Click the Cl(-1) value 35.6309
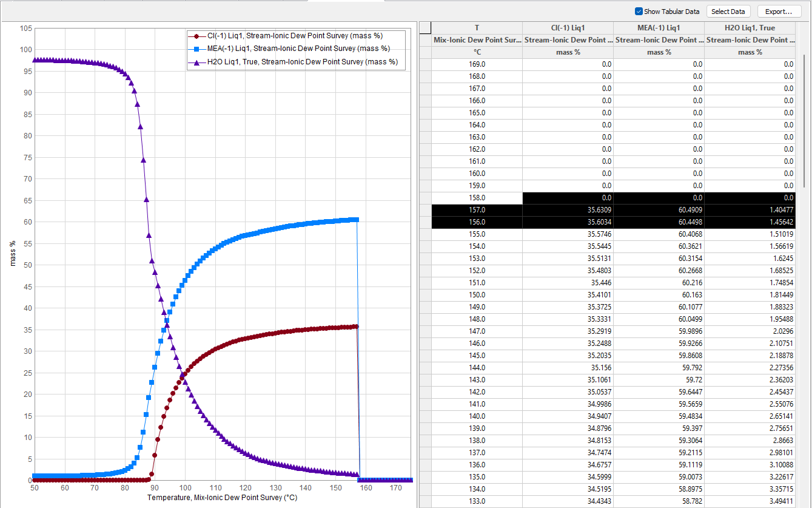This screenshot has width=812, height=508. point(568,210)
